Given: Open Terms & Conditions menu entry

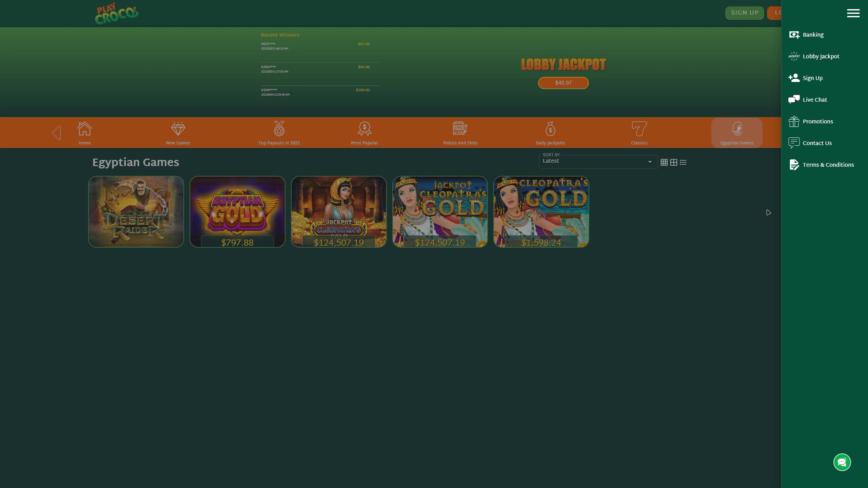Looking at the screenshot, I should 828,165.
